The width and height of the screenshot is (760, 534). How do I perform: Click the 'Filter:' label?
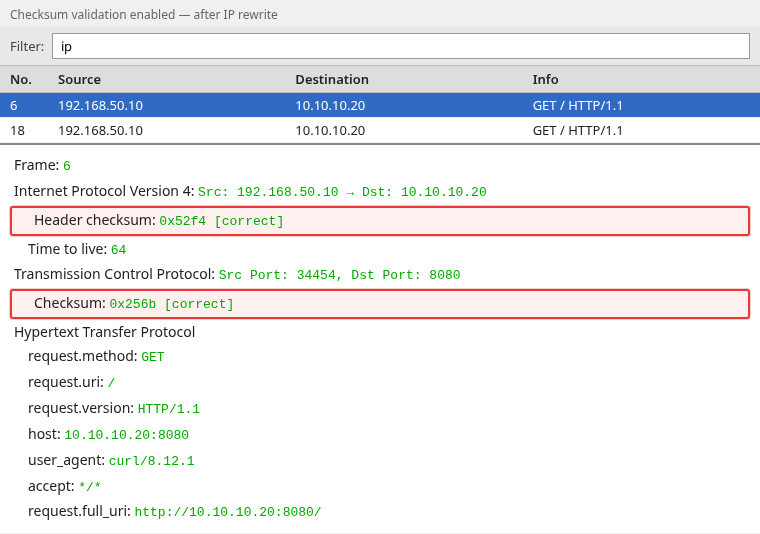tap(27, 47)
